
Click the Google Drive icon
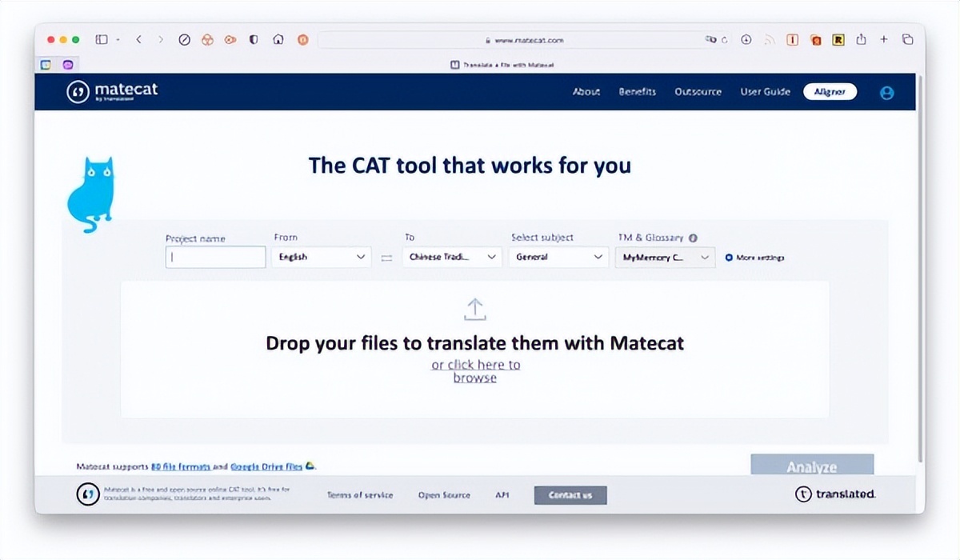click(x=310, y=466)
